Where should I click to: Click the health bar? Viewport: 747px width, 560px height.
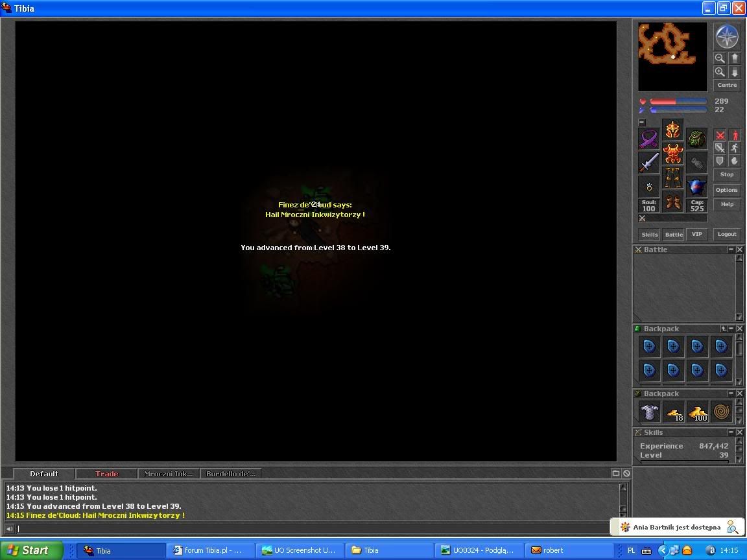pos(678,101)
